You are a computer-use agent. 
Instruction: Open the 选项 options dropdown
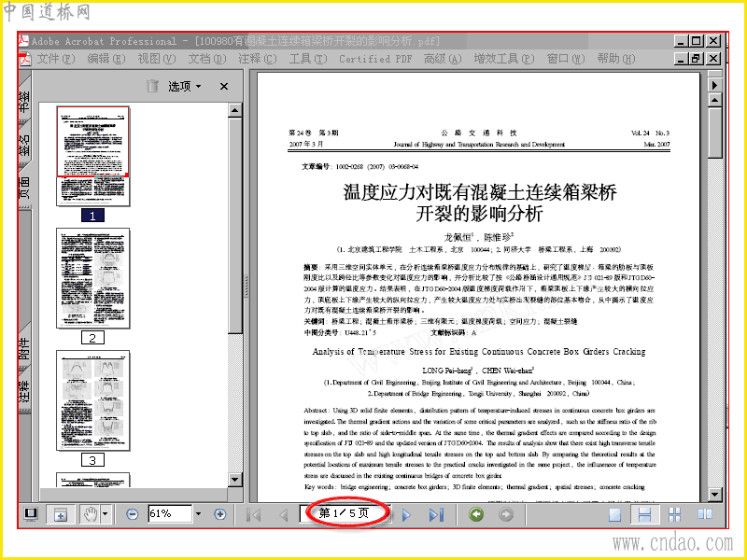184,86
